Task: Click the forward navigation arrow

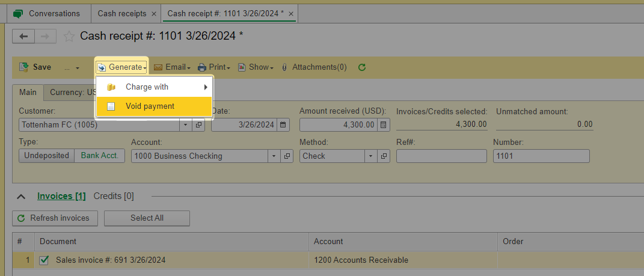Action: pos(45,36)
